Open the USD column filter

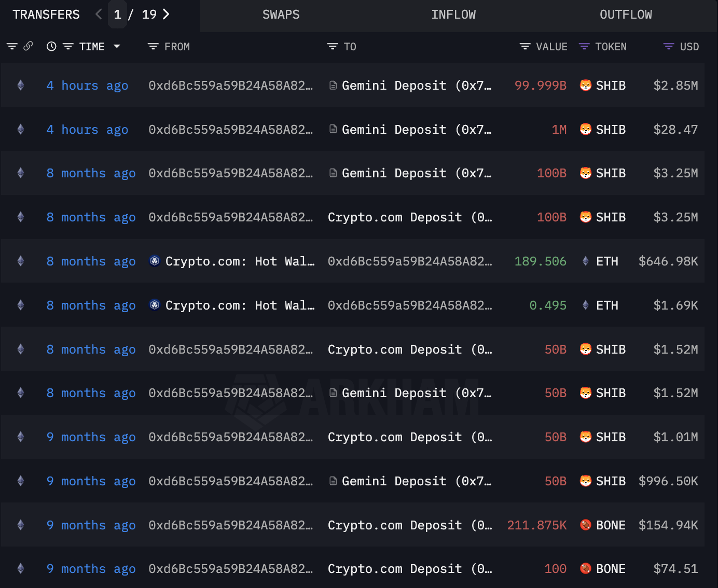click(669, 47)
